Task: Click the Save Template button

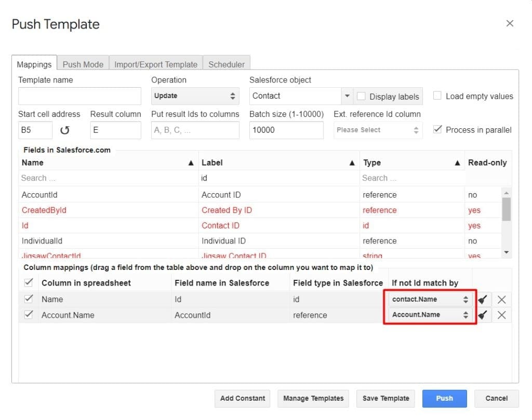Action: click(x=385, y=398)
